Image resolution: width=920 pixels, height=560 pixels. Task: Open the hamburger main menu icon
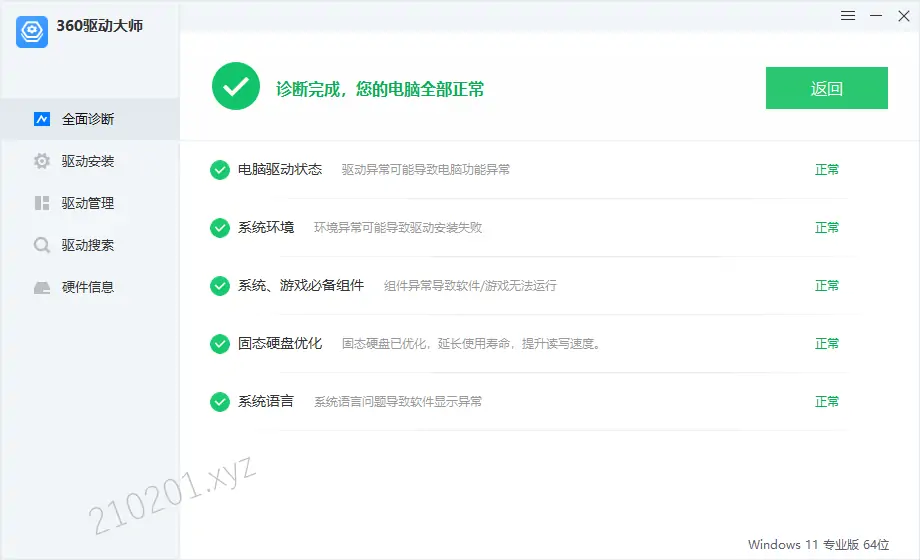(x=848, y=16)
